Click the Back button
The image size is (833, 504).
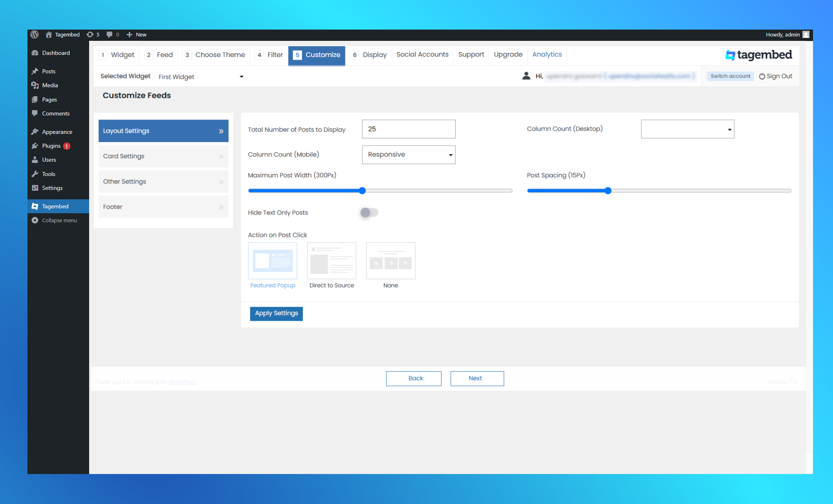coord(414,379)
